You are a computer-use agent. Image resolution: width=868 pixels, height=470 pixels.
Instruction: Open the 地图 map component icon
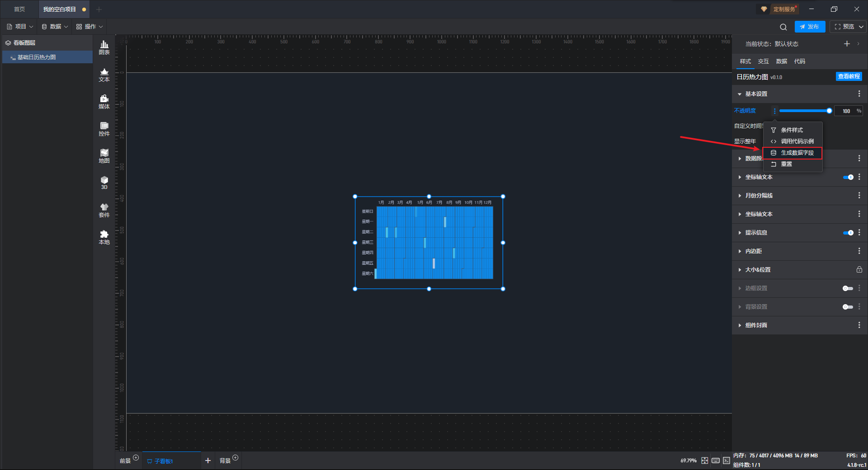(104, 156)
